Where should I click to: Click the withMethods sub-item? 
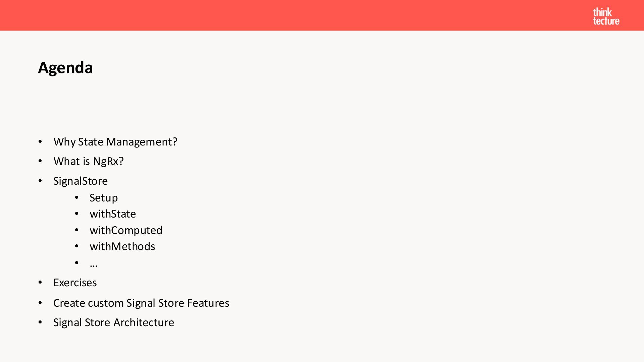tap(122, 246)
